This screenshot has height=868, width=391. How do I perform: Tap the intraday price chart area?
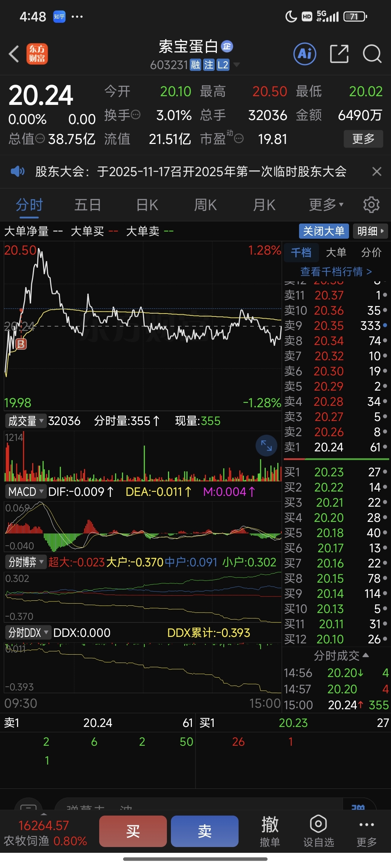click(143, 326)
